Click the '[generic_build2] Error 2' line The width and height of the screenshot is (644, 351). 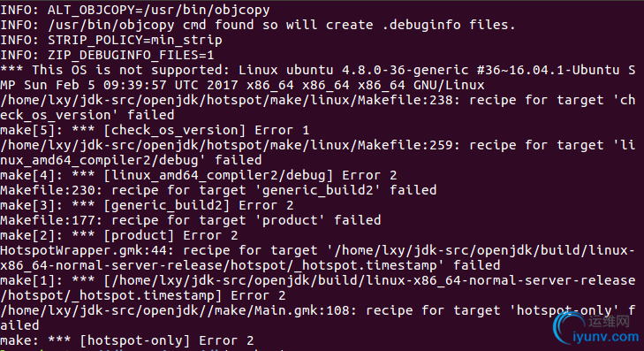pos(147,205)
